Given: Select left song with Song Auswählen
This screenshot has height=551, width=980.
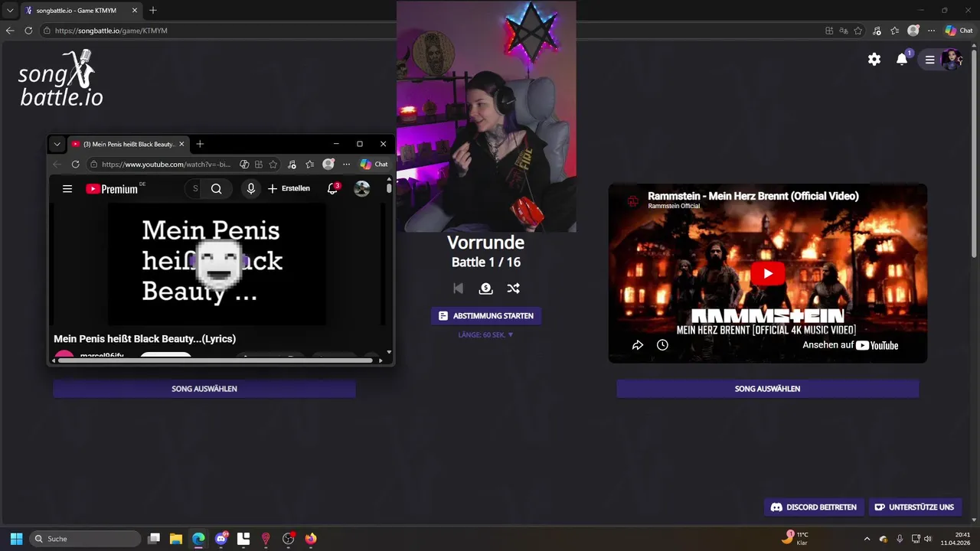Looking at the screenshot, I should 204,389.
